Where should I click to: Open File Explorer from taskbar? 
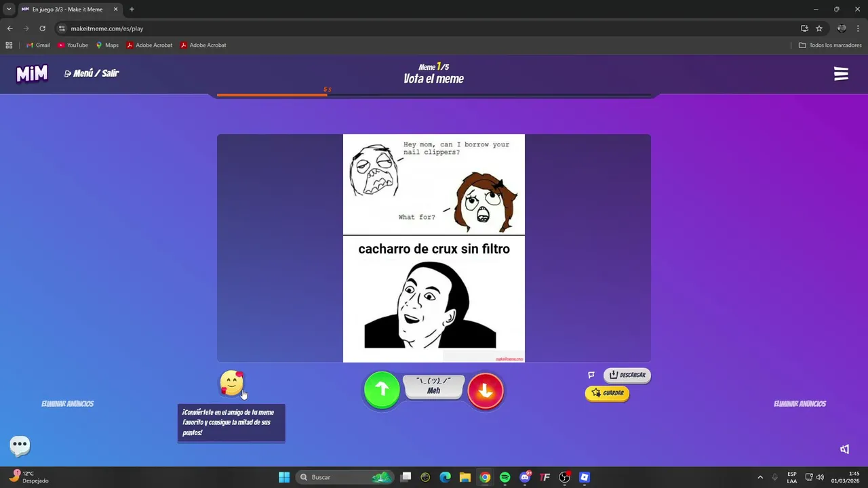click(465, 477)
